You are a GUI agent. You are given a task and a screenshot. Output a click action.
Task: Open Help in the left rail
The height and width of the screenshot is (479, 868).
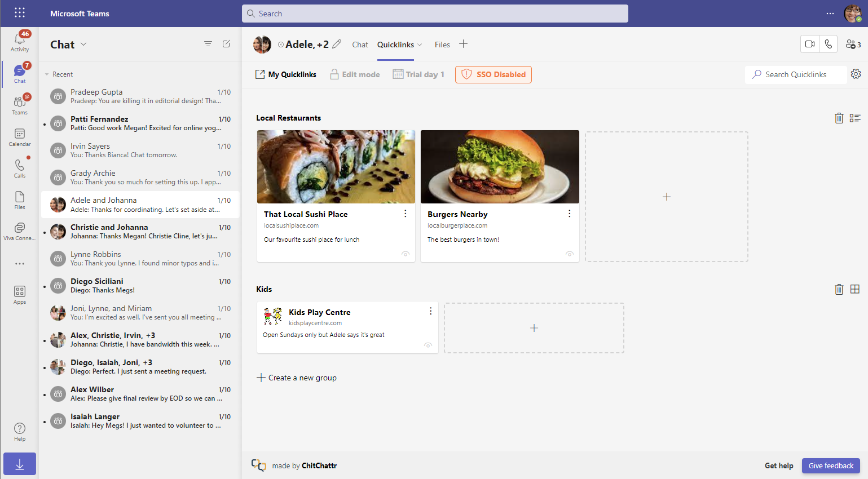point(20,432)
